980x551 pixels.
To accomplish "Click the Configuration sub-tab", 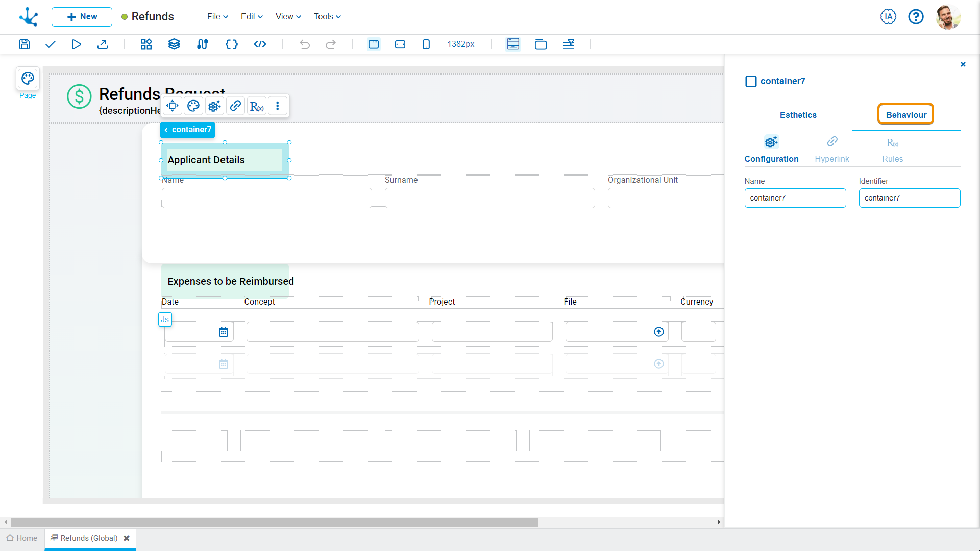I will tap(771, 149).
